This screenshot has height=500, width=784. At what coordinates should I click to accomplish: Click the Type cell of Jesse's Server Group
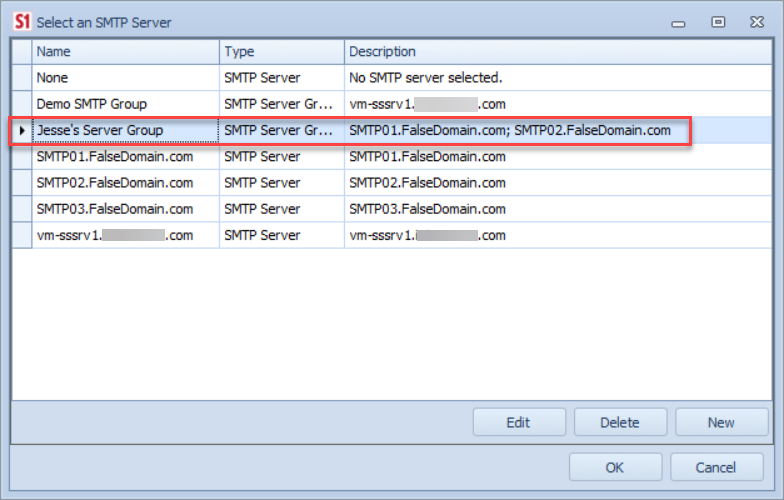point(282,130)
